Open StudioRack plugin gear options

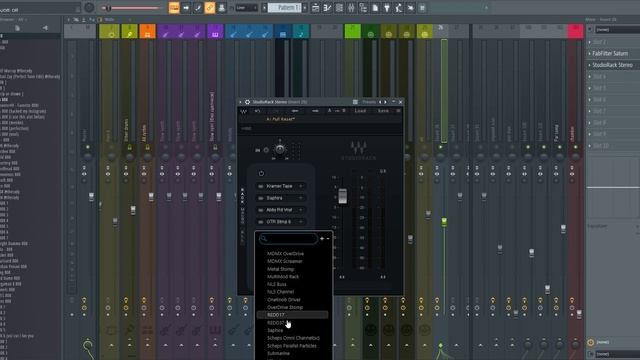[x=247, y=102]
